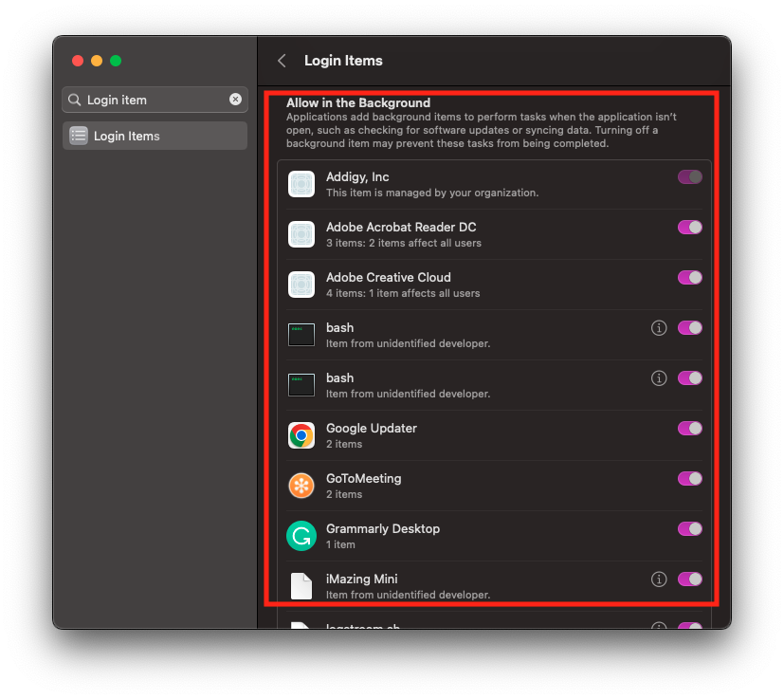Click the Adobe Creative Cloud icon
This screenshot has width=784, height=699.
point(301,285)
